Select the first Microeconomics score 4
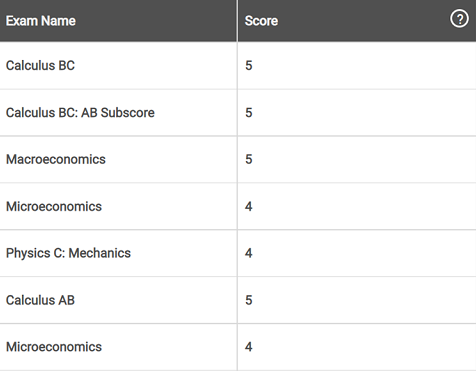 [249, 207]
